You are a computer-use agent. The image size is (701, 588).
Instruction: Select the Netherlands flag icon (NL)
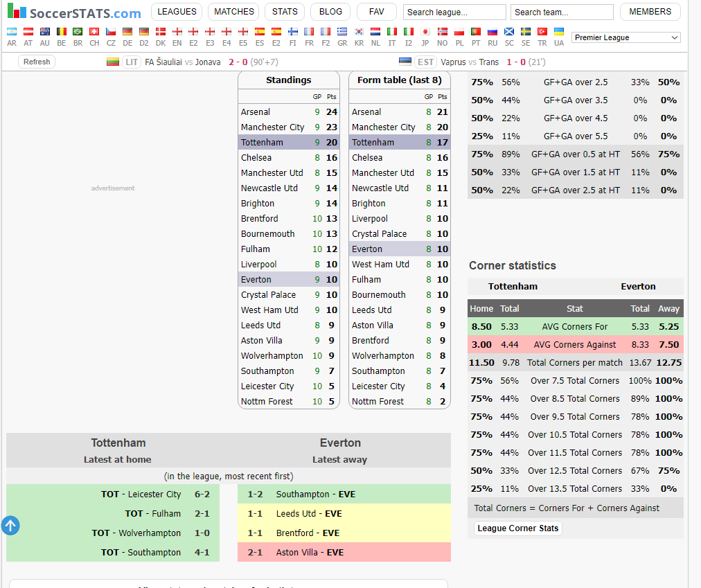point(375,32)
